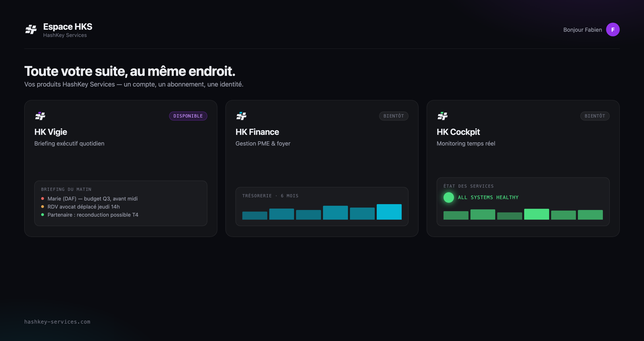Click the Bientôt badge on HK Cockpit
Viewport: 644px width, 341px height.
595,116
